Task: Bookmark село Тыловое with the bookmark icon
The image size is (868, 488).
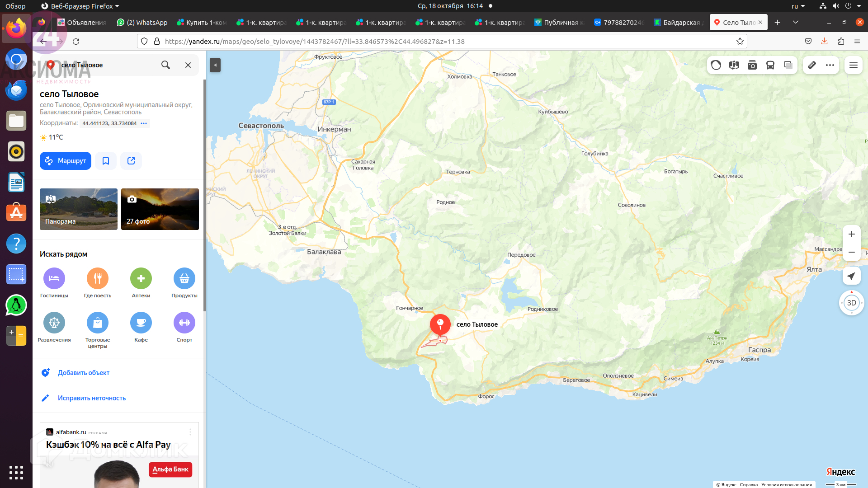Action: pos(106,161)
